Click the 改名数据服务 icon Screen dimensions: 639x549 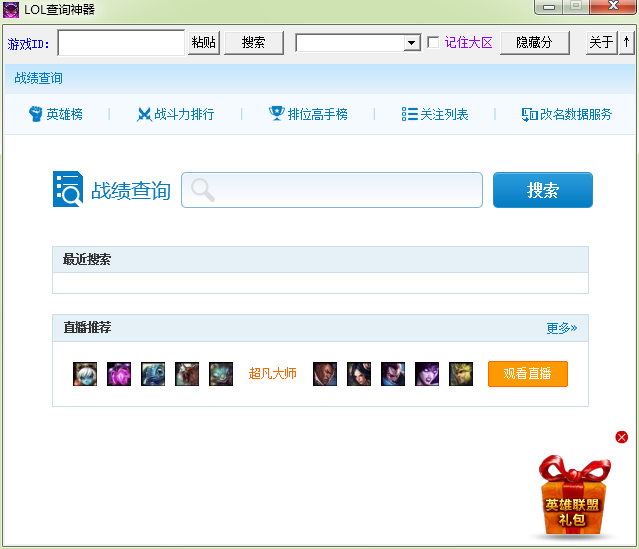click(x=530, y=115)
